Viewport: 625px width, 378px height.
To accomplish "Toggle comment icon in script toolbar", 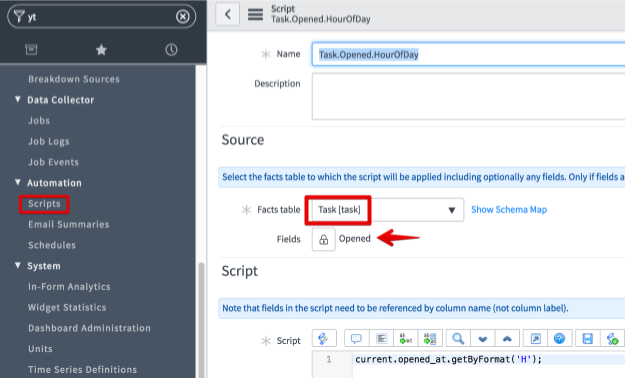I will (x=356, y=339).
